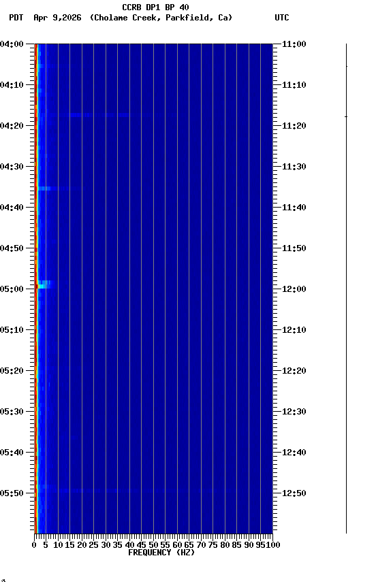Click the UTC time label 11:20
The image size is (376, 588).
coord(294,126)
